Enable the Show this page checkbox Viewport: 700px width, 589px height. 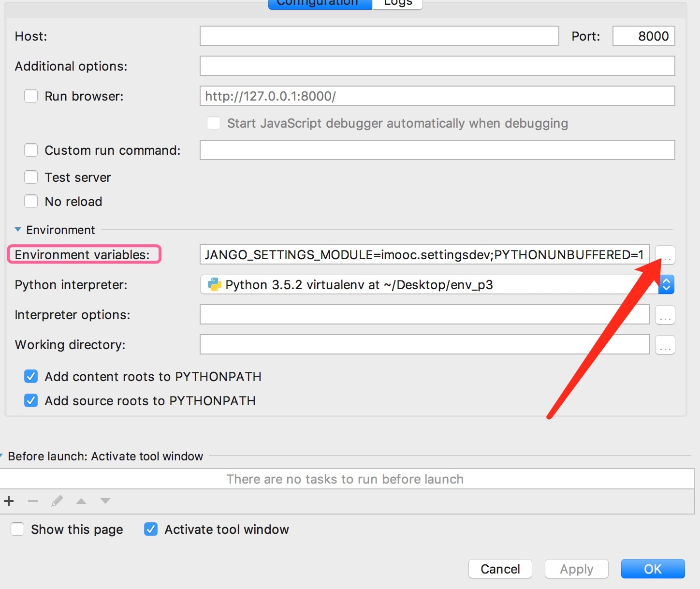click(x=17, y=530)
